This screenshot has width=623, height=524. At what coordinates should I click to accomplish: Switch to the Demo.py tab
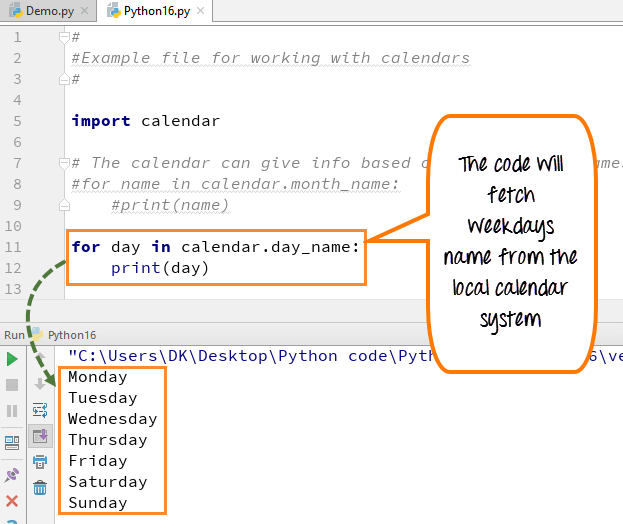(x=43, y=11)
